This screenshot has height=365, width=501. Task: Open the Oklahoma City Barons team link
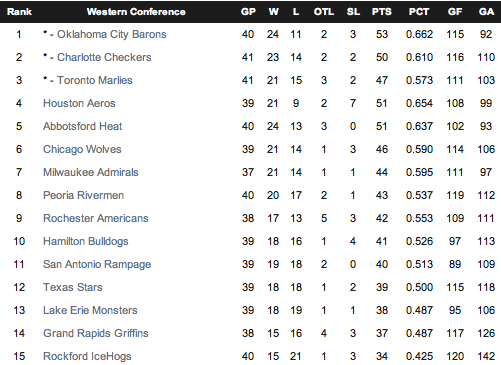click(112, 34)
